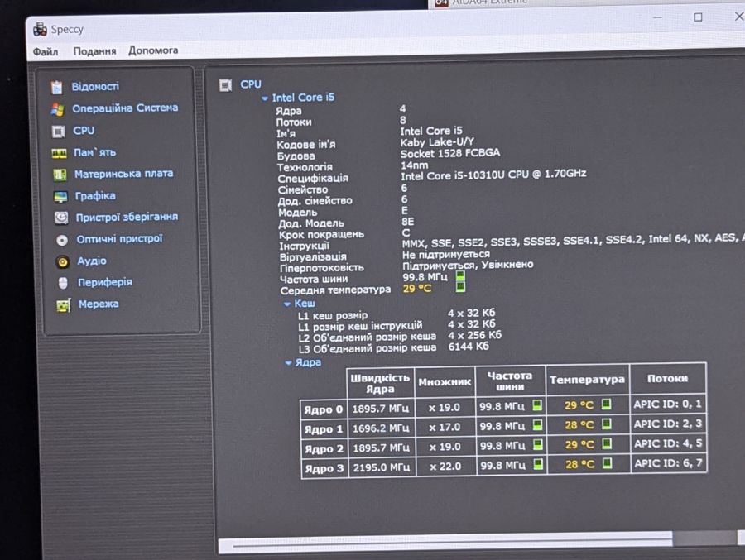Click the CPU header chip icon in main panel
The width and height of the screenshot is (745, 560).
tap(225, 85)
